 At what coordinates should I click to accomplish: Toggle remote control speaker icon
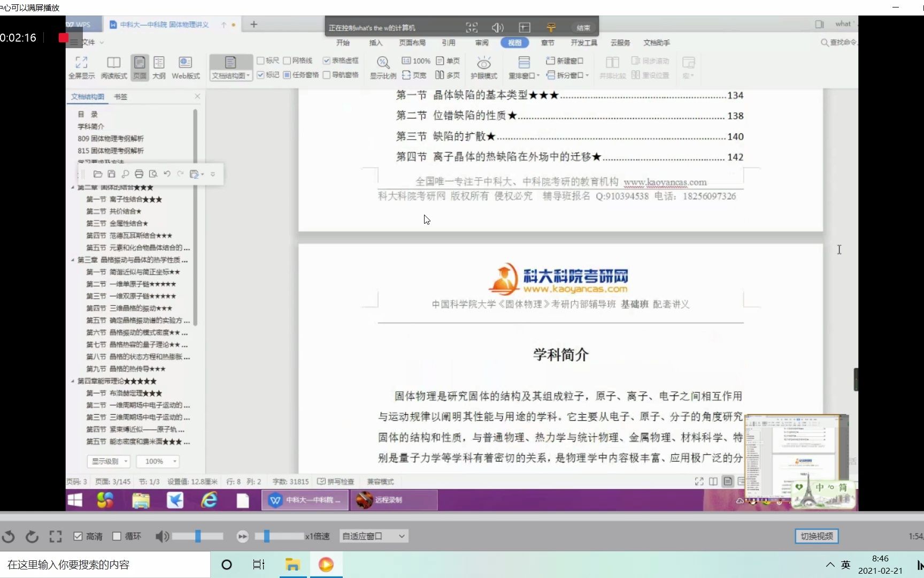coord(497,27)
